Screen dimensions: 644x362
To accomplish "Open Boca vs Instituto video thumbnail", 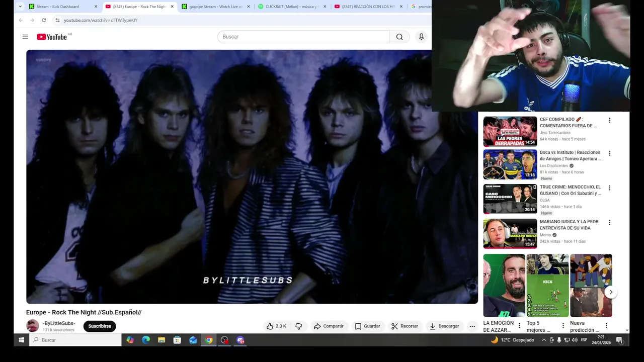I will pos(510,164).
